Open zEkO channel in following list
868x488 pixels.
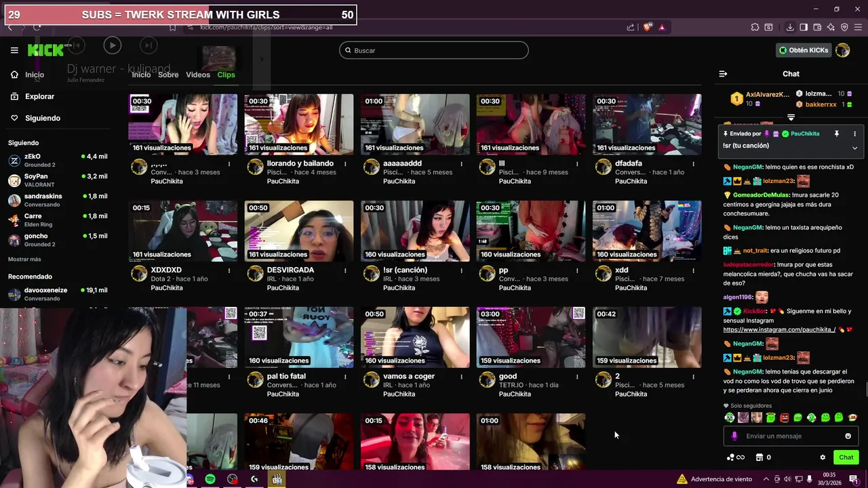coord(58,160)
